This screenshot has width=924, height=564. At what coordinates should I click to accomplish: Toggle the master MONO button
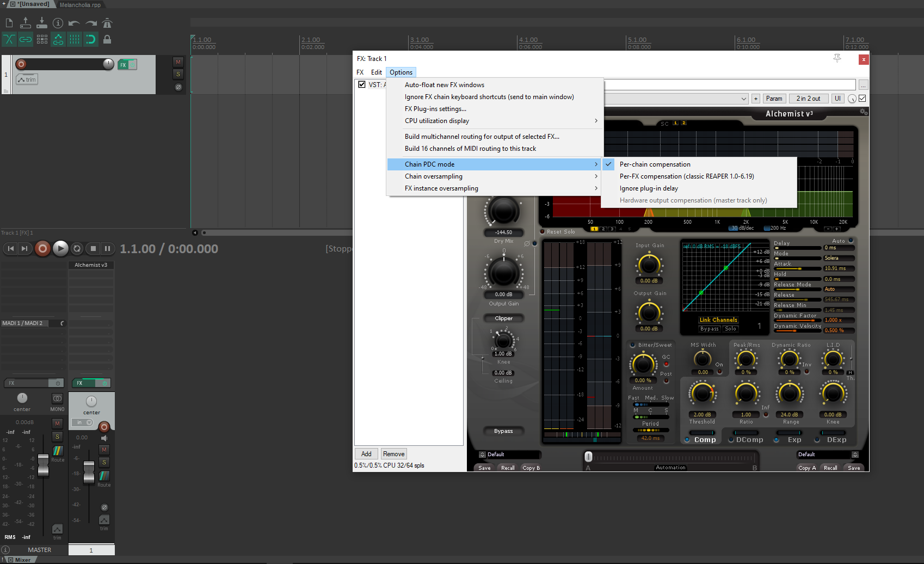click(57, 399)
